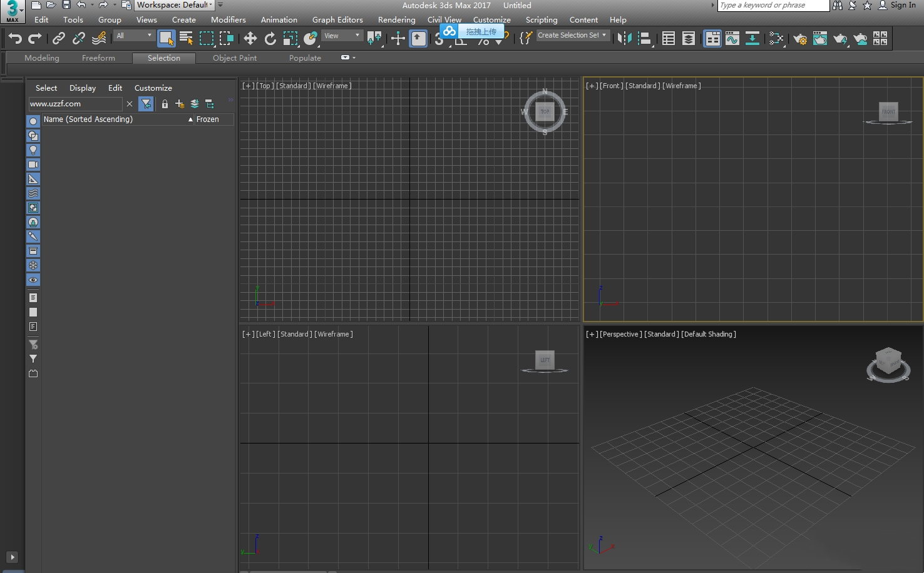Screen dimensions: 924x573
Task: Open Rendered Frame Window icon
Action: click(820, 39)
